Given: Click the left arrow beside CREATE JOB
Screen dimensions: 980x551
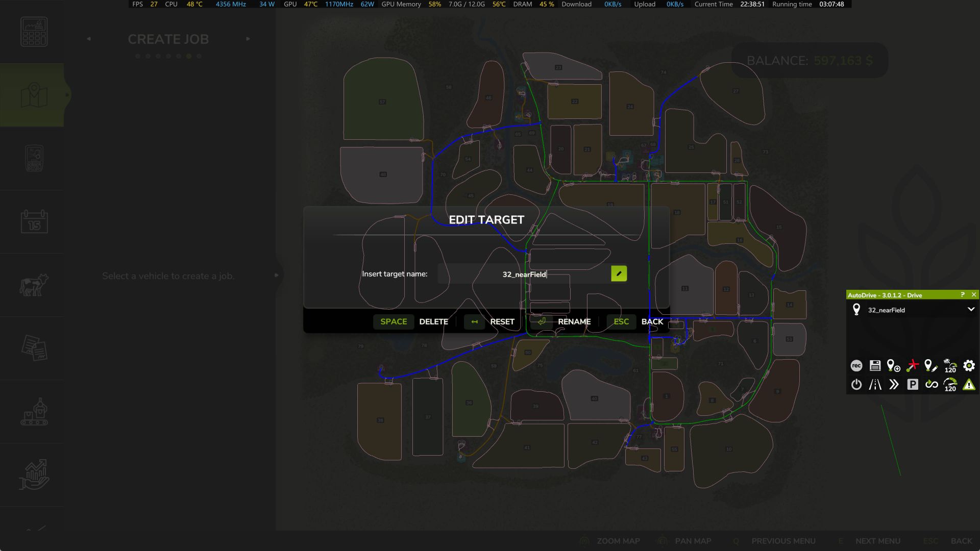Looking at the screenshot, I should [89, 39].
